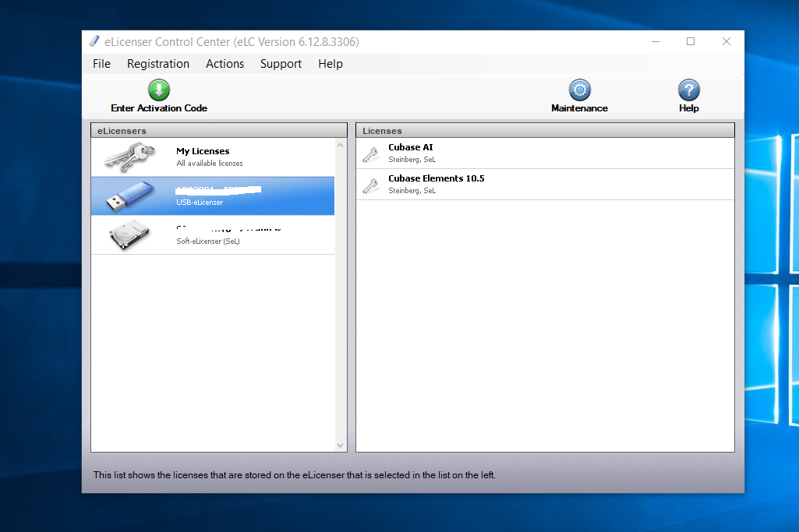Select the USB-eLicenser stick icon
Image resolution: width=799 pixels, height=532 pixels.
point(130,196)
